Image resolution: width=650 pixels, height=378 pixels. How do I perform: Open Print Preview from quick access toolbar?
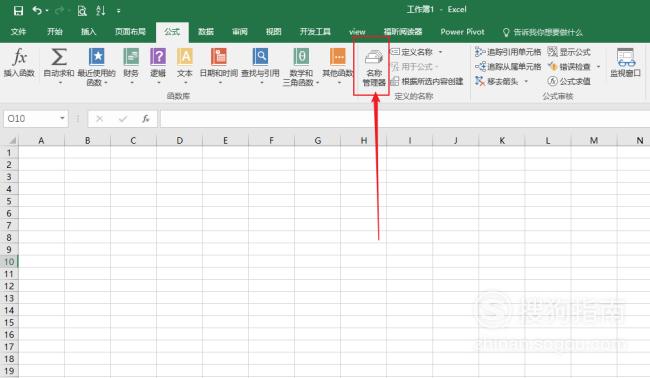click(x=82, y=10)
